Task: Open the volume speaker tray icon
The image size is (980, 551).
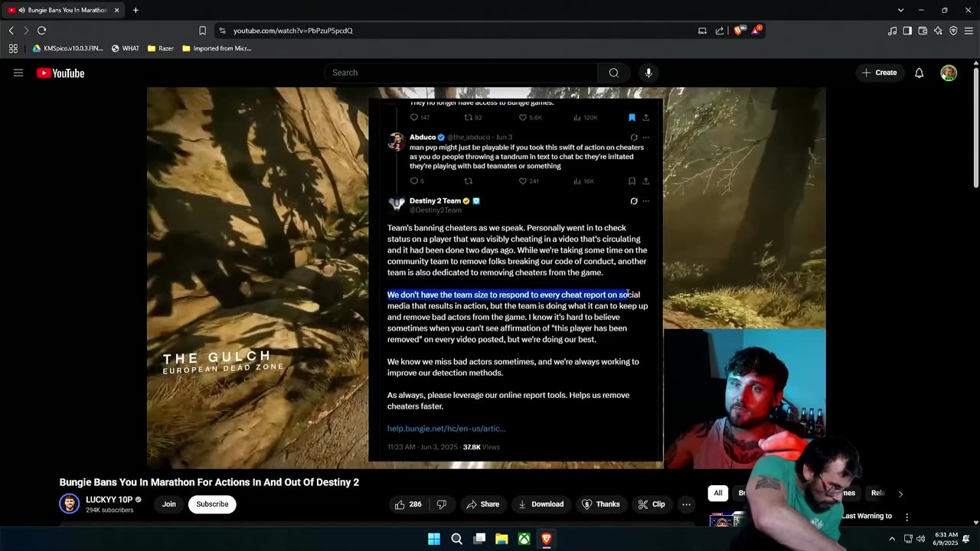Action: 920,539
